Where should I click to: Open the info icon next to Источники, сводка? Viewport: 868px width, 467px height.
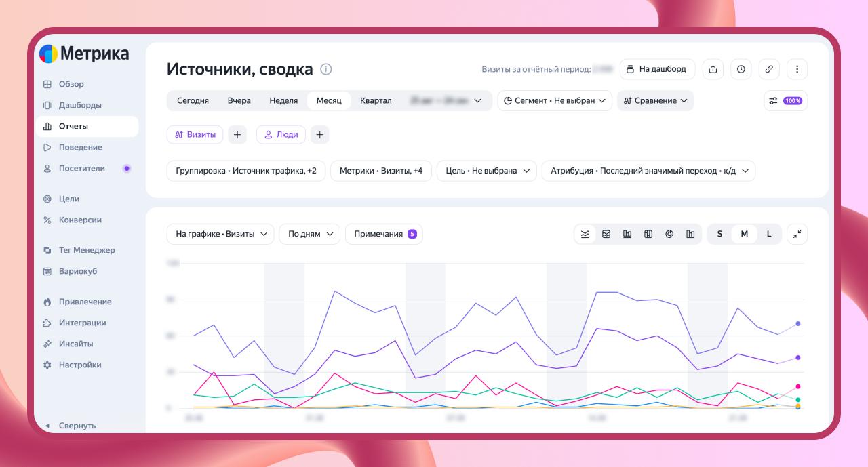point(326,69)
